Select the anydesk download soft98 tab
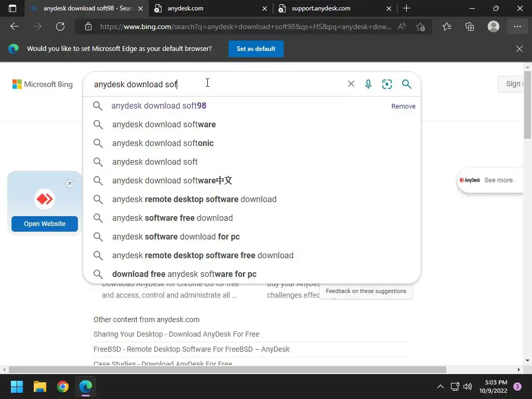Image resolution: width=532 pixels, height=399 pixels. (87, 8)
